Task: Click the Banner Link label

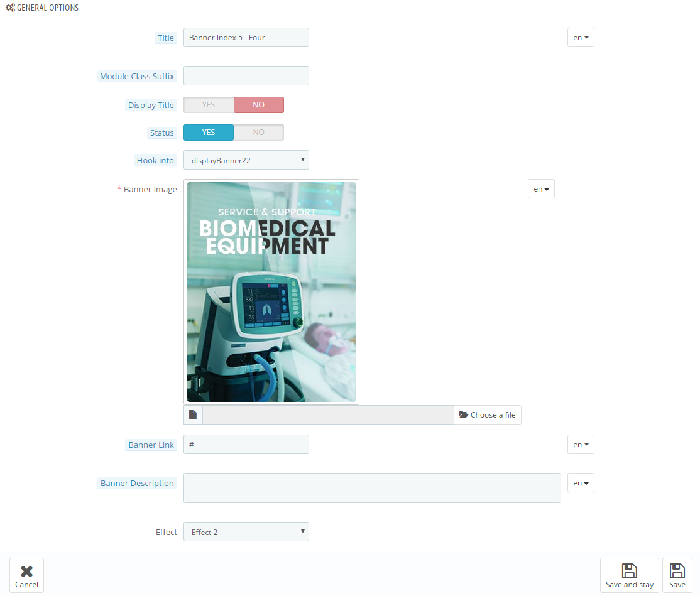Action: coord(151,445)
